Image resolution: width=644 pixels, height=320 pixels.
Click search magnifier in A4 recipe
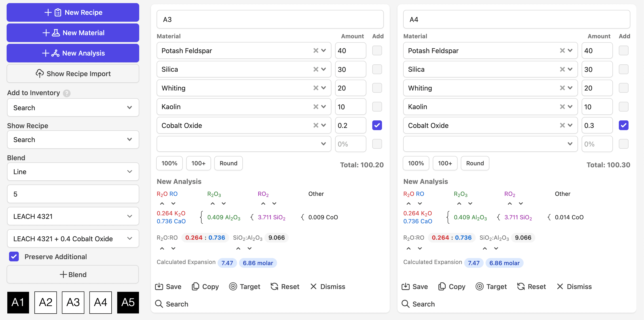point(405,304)
